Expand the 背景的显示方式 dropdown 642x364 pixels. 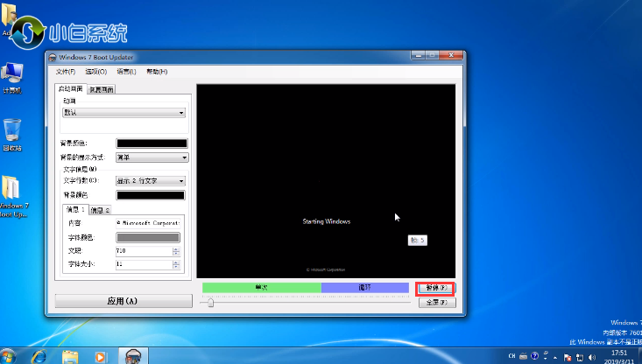(x=152, y=157)
